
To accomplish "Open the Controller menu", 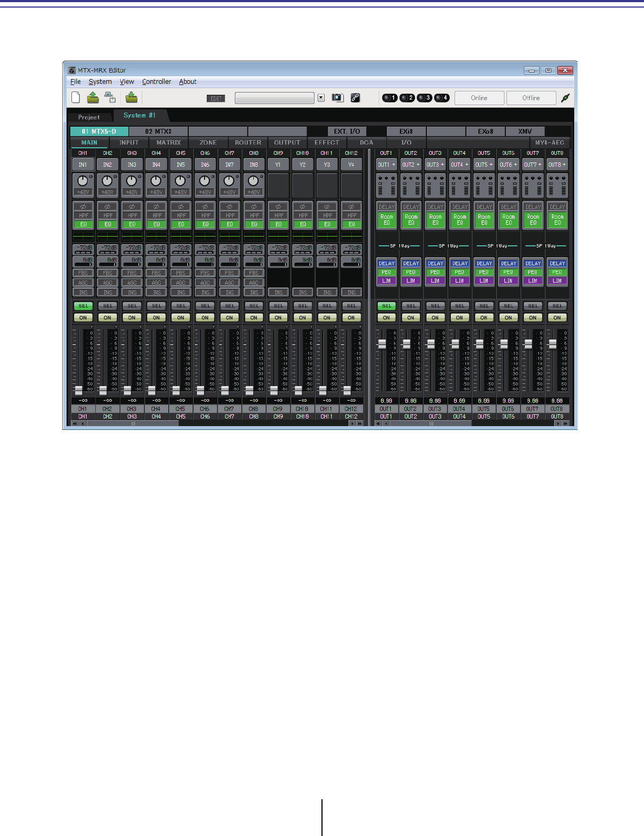I will 156,82.
